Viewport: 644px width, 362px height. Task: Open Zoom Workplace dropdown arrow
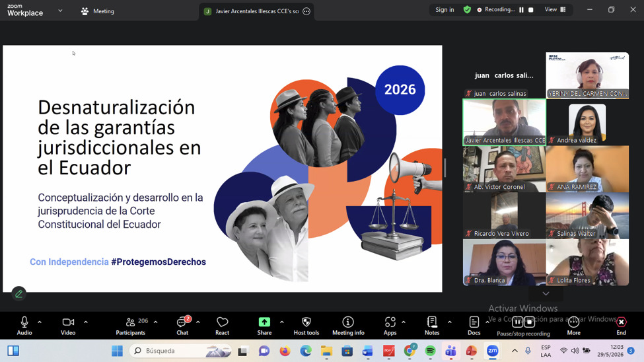[60, 11]
